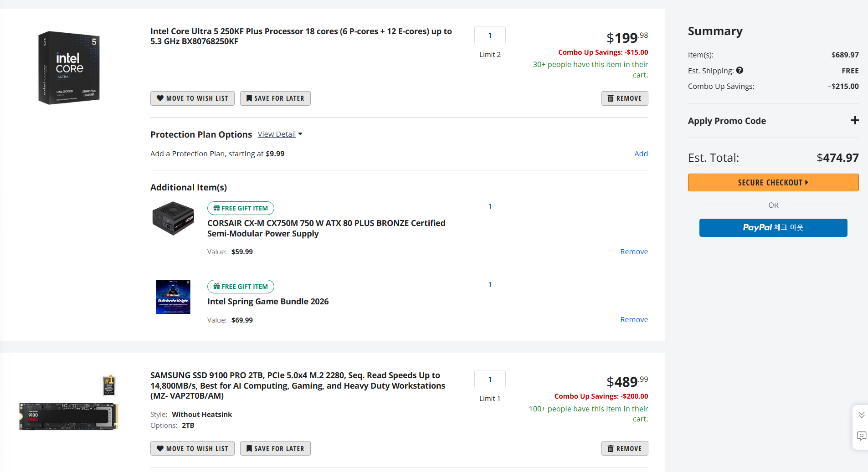Add a Protection Plan to the processor

tap(641, 154)
